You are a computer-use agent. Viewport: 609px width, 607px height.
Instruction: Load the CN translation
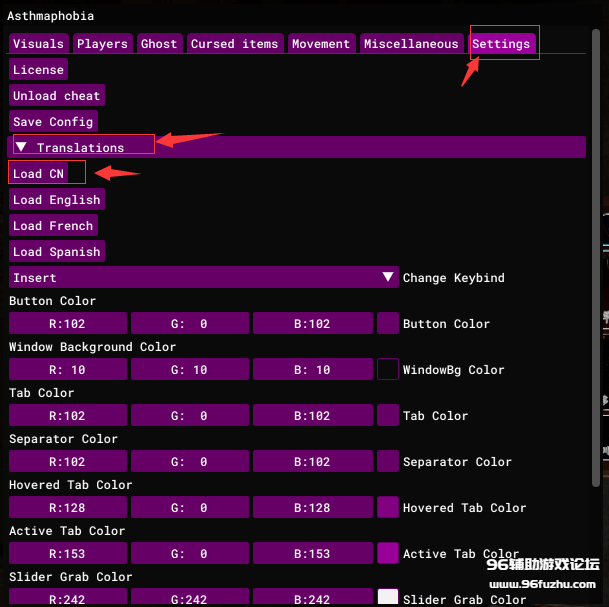pyautogui.click(x=38, y=174)
